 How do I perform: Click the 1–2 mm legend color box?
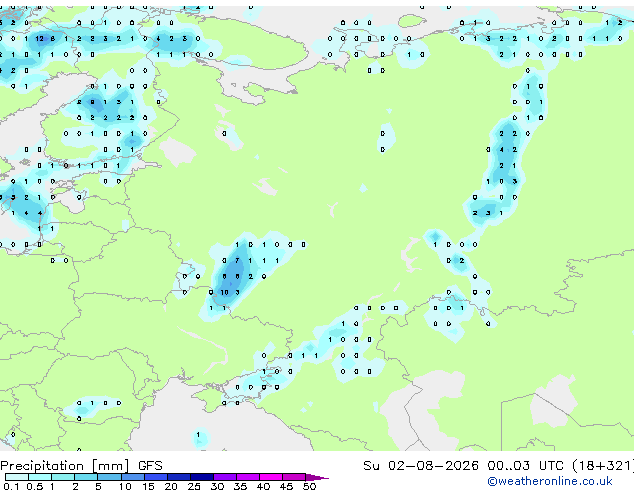pos(63,477)
